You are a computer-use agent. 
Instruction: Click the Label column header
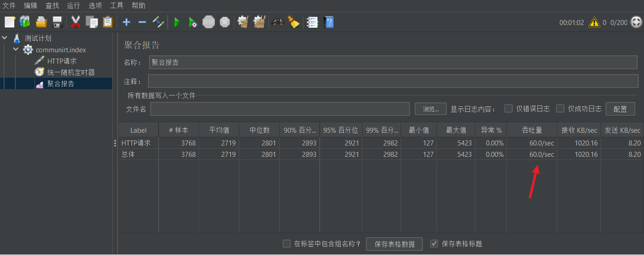139,130
